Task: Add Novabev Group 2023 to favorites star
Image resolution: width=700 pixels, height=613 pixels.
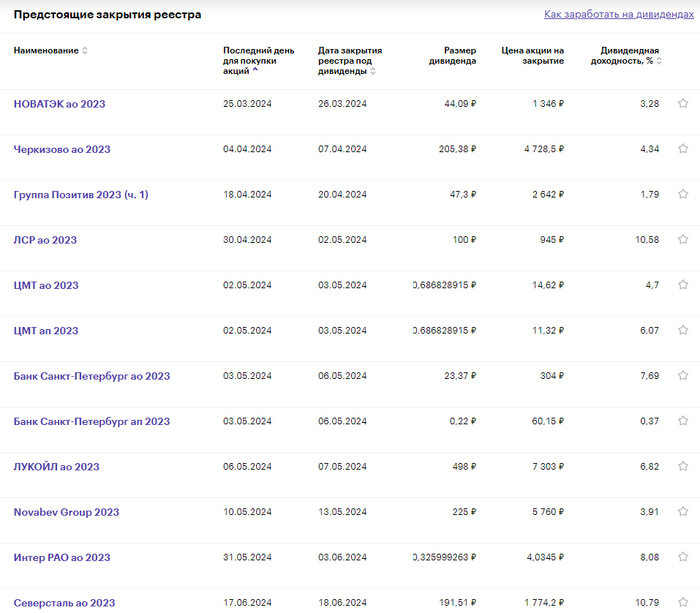Action: [x=683, y=512]
